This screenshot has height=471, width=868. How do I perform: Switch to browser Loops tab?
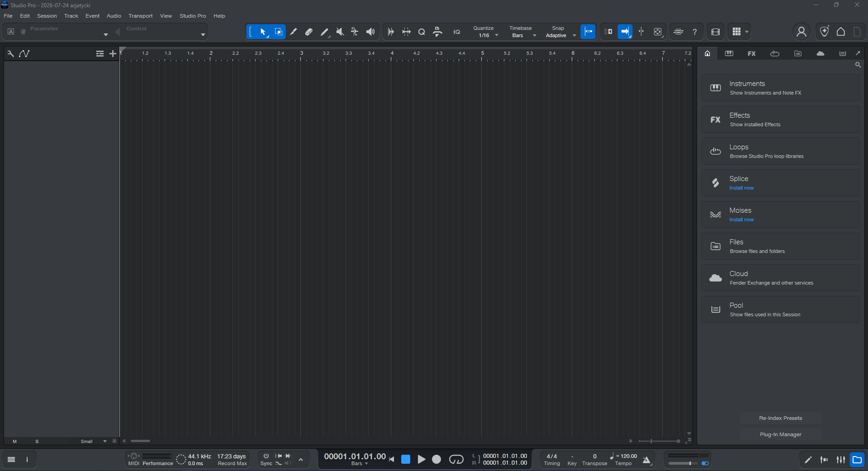coord(775,53)
